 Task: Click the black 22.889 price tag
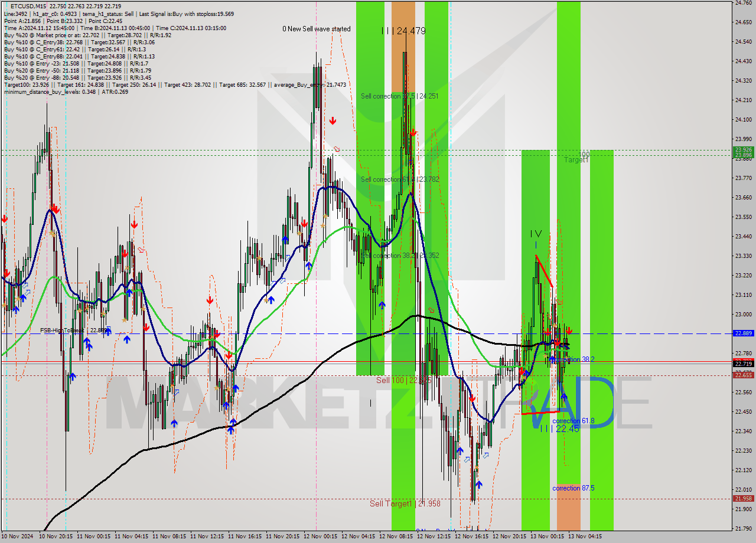(743, 333)
